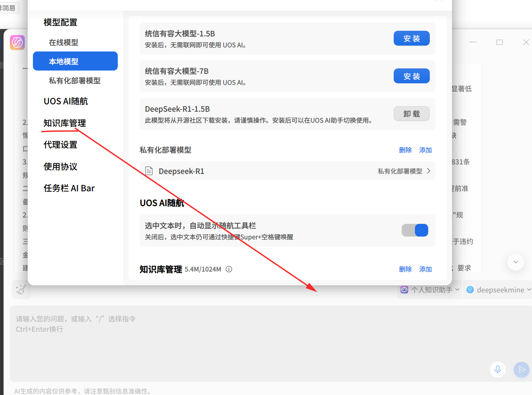Screen dimensions: 532x395
Task: Open 知识库管理 in the sidebar
Action: [x=65, y=123]
